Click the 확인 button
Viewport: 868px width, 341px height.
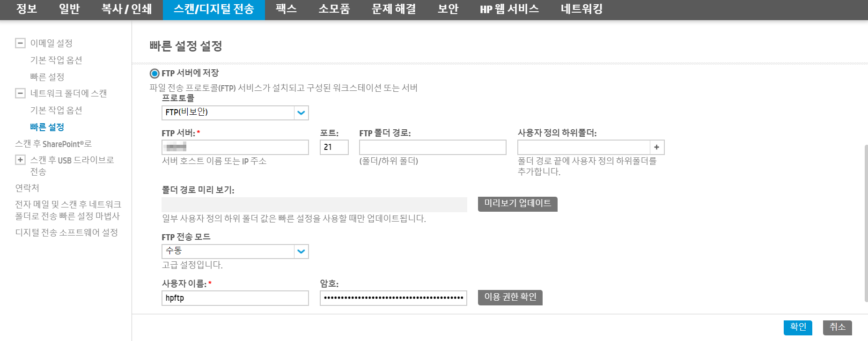click(798, 327)
